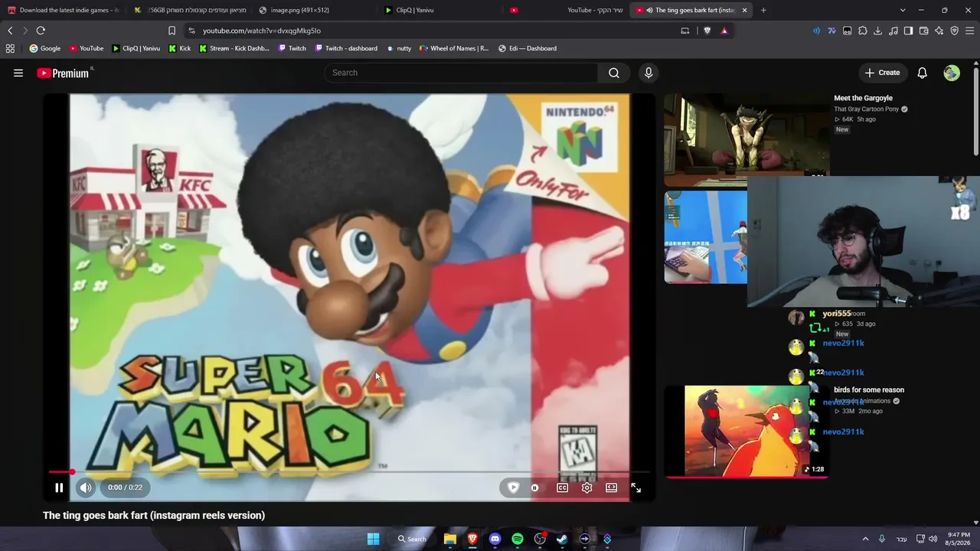The height and width of the screenshot is (551, 980).
Task: Open the browser downloads icon
Action: (x=878, y=31)
